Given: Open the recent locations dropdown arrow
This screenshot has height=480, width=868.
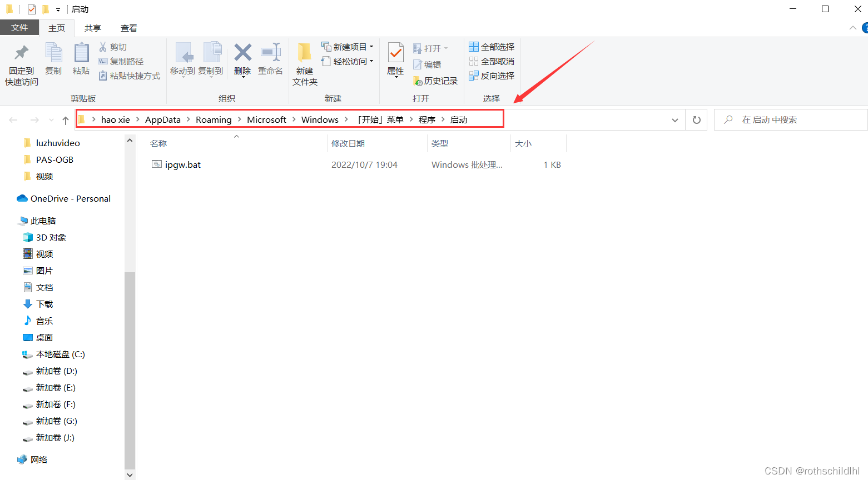Looking at the screenshot, I should [x=51, y=120].
